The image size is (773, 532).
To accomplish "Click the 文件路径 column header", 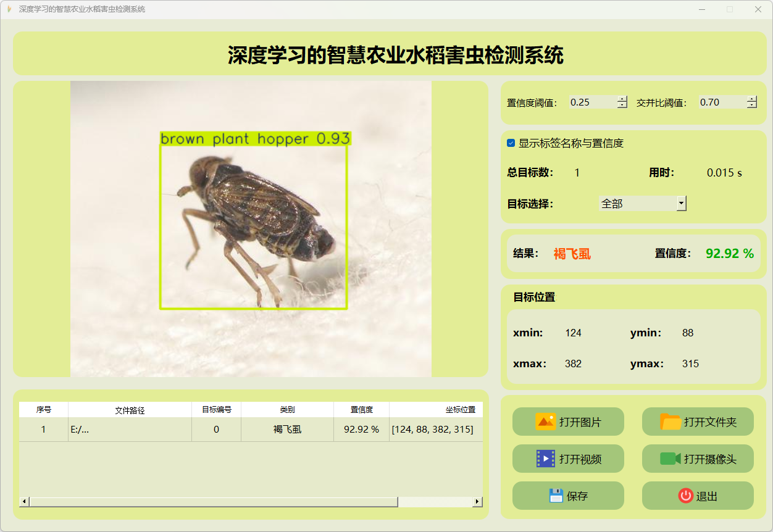I will (130, 410).
